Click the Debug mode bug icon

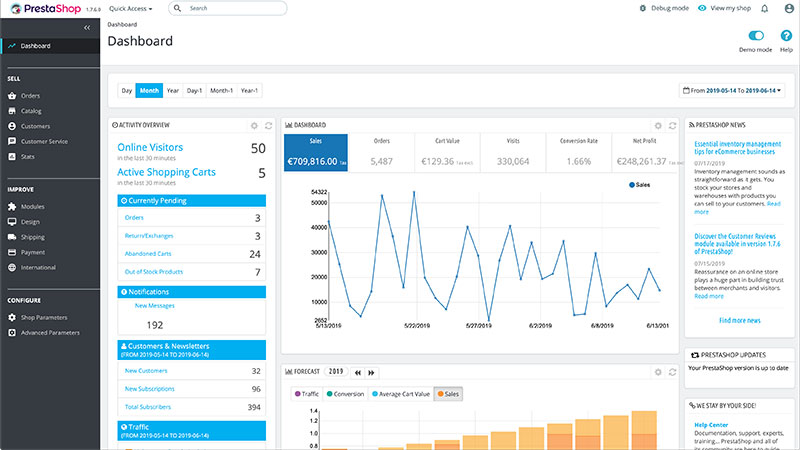tap(642, 8)
